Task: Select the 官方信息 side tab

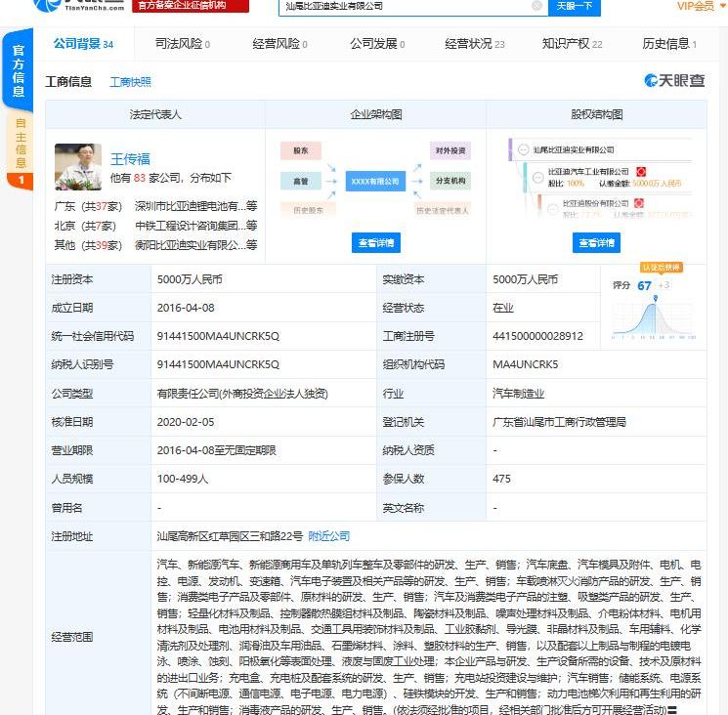Action: tap(18, 69)
